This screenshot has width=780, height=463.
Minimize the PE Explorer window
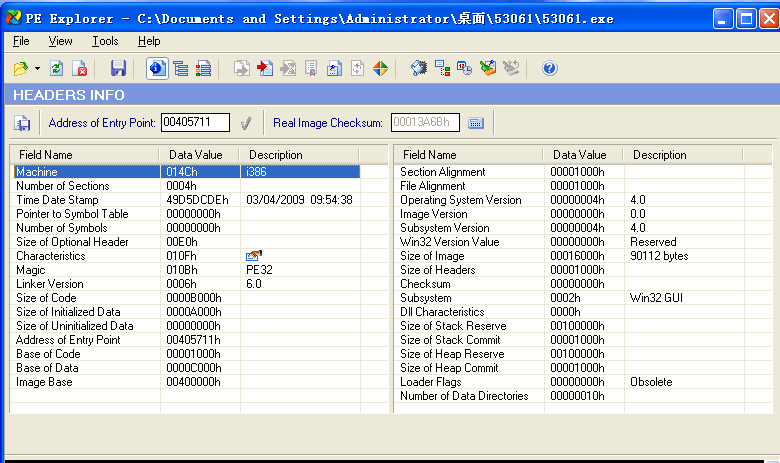[x=723, y=19]
